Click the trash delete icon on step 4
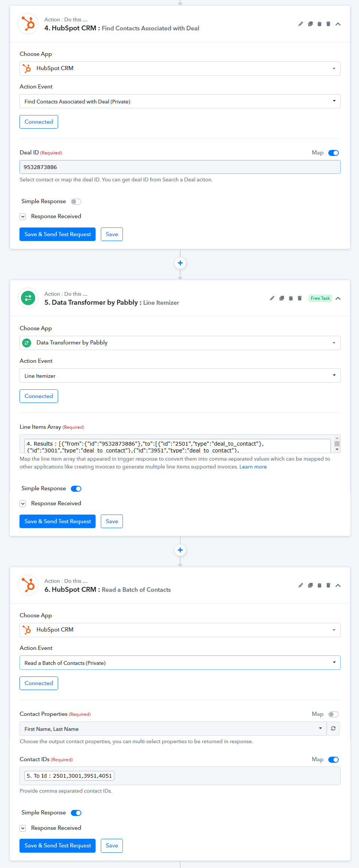The height and width of the screenshot is (868, 359). pyautogui.click(x=328, y=24)
